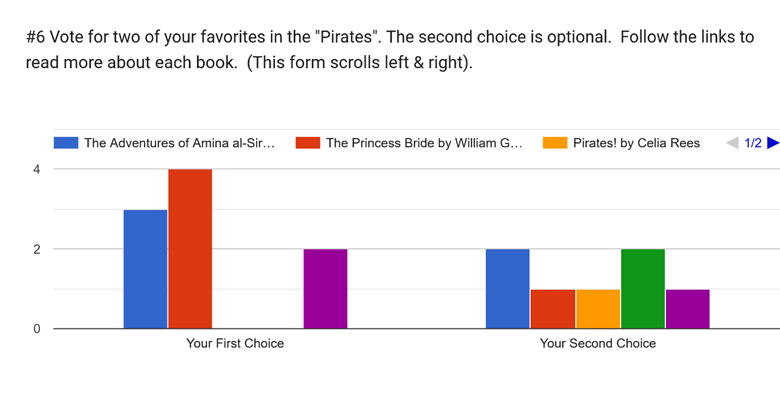Click the purple bar under Your Second Choice

687,309
